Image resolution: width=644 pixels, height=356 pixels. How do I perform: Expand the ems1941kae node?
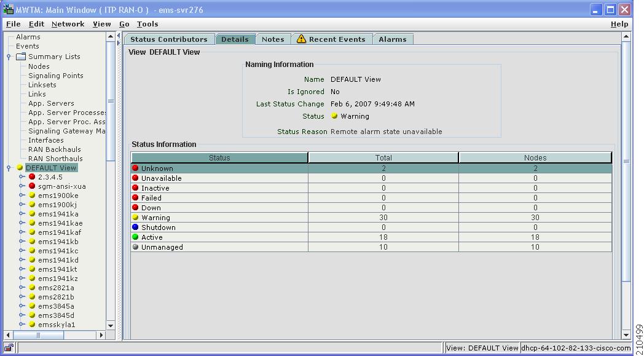22,223
